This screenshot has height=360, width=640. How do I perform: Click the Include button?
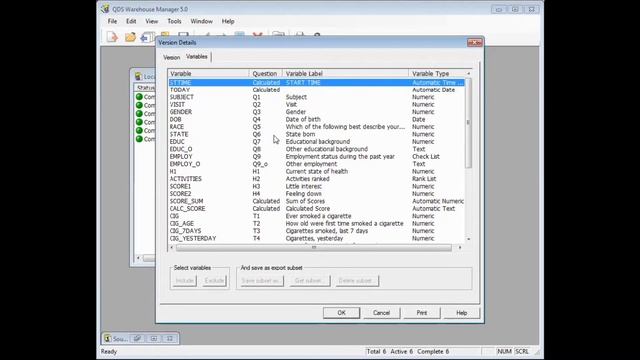pyautogui.click(x=184, y=281)
